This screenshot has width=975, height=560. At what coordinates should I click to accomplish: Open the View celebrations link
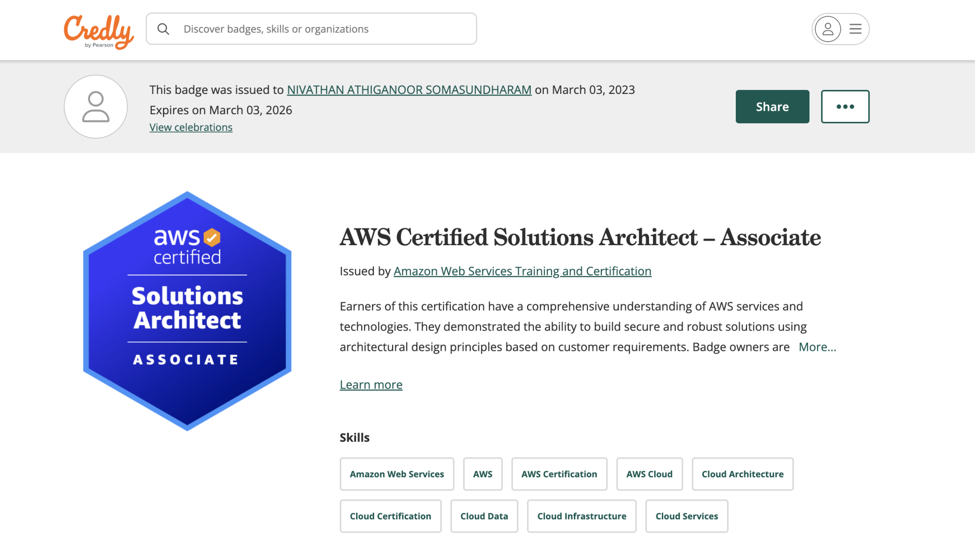(191, 127)
